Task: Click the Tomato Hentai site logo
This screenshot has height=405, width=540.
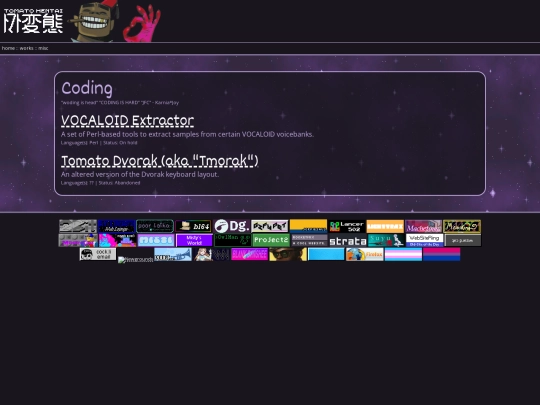Action: pos(33,21)
